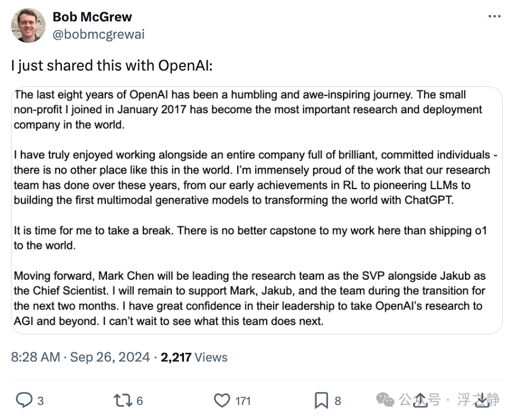Click the WeChat logo watermark icon
Image resolution: width=516 pixels, height=420 pixels.
click(x=386, y=399)
